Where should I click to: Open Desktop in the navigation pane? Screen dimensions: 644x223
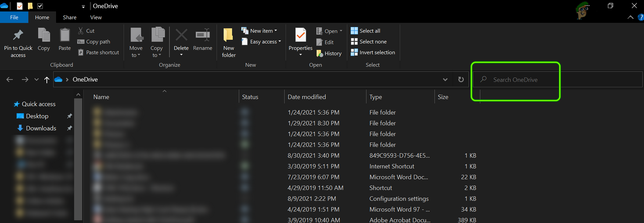[33, 116]
